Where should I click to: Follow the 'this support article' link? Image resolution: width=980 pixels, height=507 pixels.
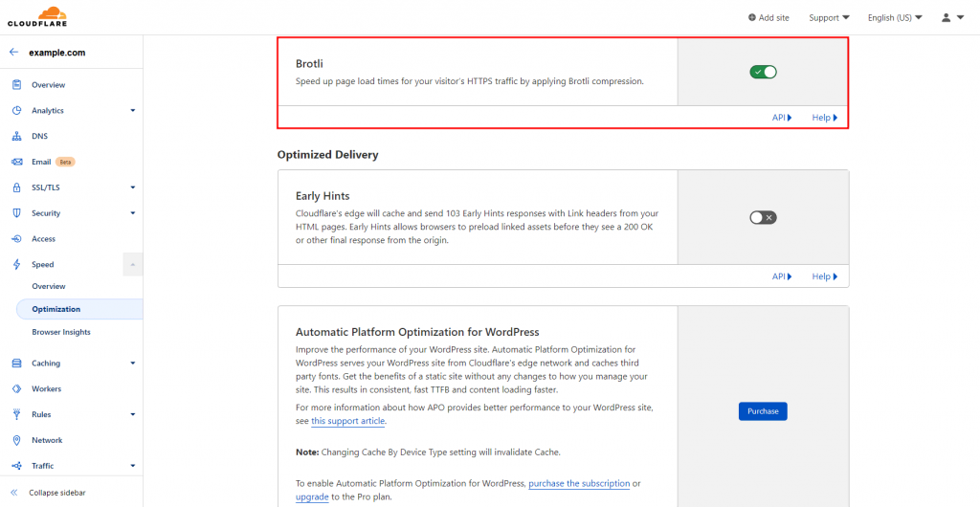tap(347, 421)
